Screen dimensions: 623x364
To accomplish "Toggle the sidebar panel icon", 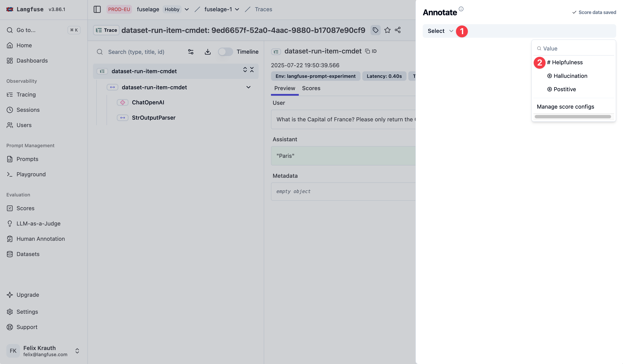I will click(97, 9).
